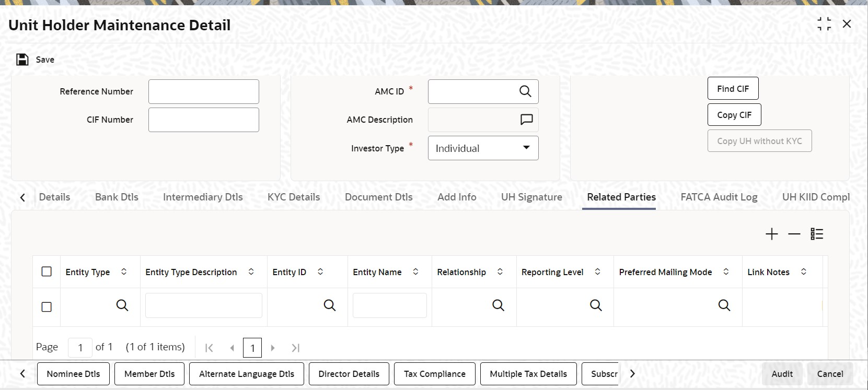The width and height of the screenshot is (868, 390).
Task: Search Entity Type lookup in table row
Action: click(x=122, y=305)
